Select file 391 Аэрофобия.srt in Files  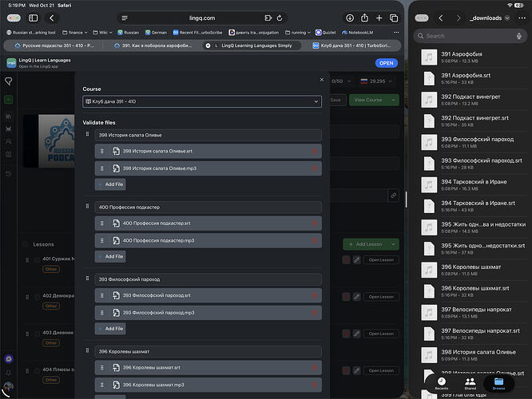point(474,78)
